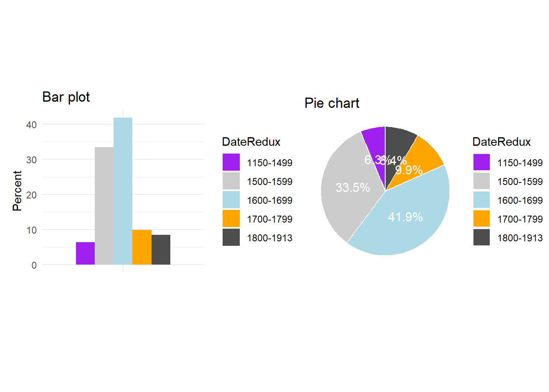Click the orange 1700-1799 swatch in pie chart legend

coord(481,218)
